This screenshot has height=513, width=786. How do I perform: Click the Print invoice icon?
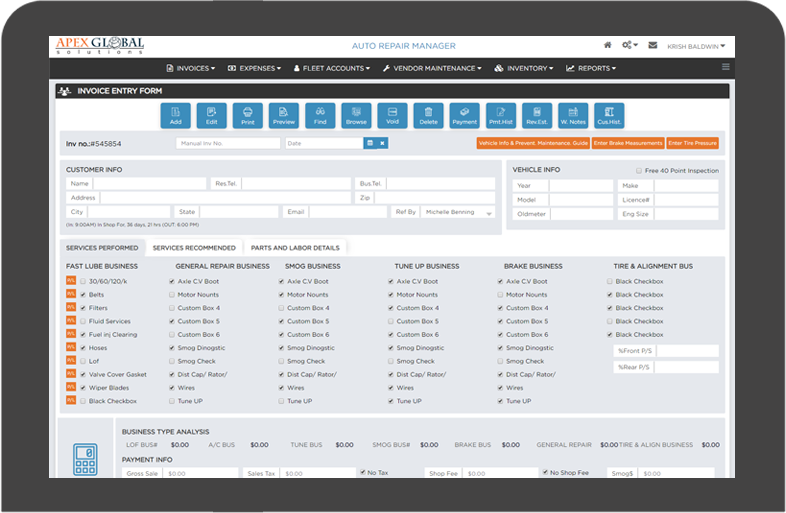pyautogui.click(x=248, y=115)
